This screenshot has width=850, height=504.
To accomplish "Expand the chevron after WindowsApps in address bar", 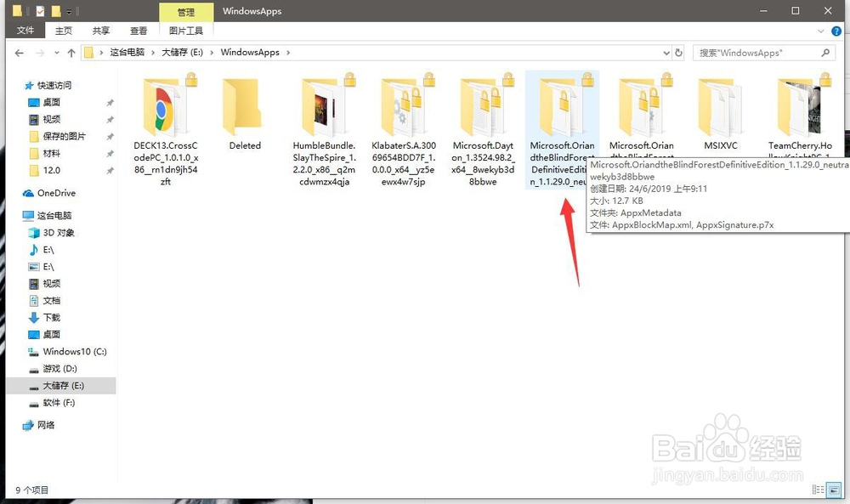I will (x=288, y=53).
